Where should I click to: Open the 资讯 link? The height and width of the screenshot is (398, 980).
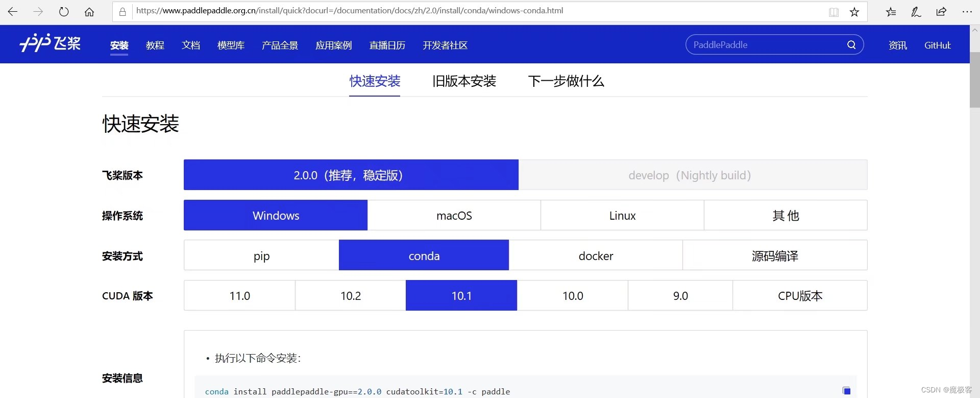coord(898,45)
